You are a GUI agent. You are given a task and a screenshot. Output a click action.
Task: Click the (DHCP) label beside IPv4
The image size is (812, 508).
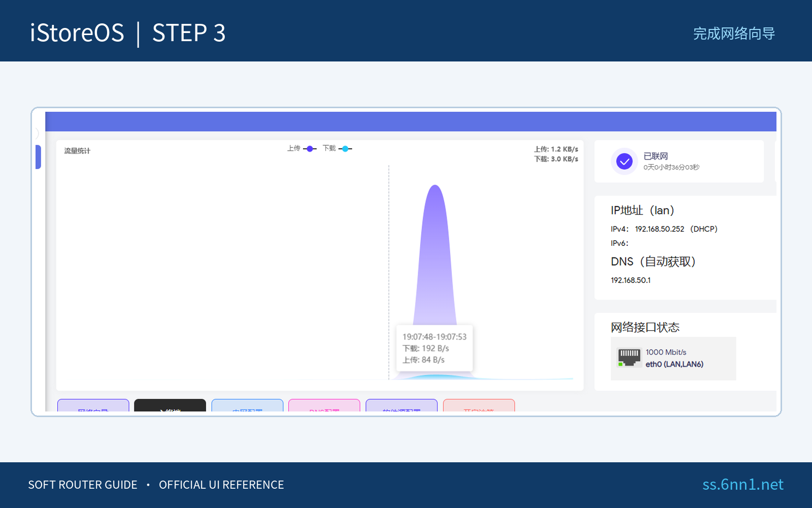(x=704, y=229)
